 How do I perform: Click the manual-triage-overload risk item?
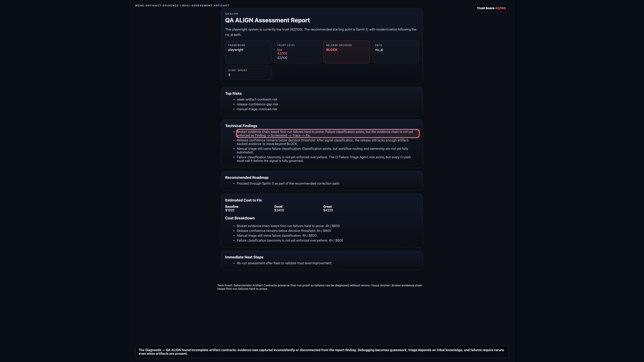(x=257, y=109)
